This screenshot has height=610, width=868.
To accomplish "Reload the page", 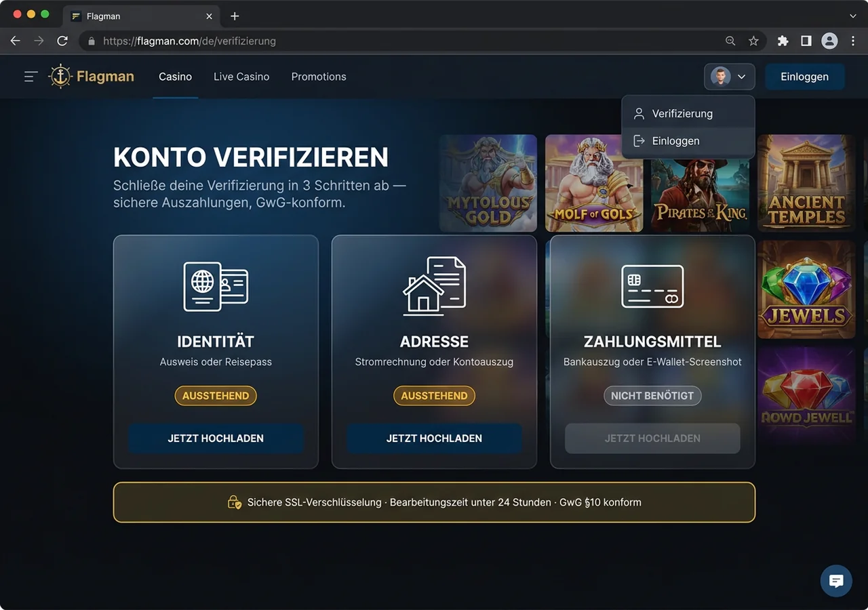I will point(62,41).
